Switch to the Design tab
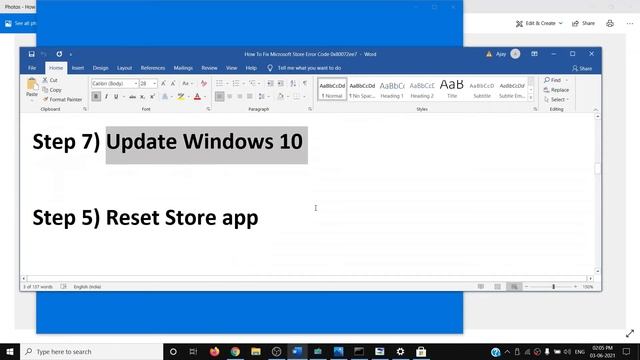Image resolution: width=640 pixels, height=360 pixels. pos(100,68)
